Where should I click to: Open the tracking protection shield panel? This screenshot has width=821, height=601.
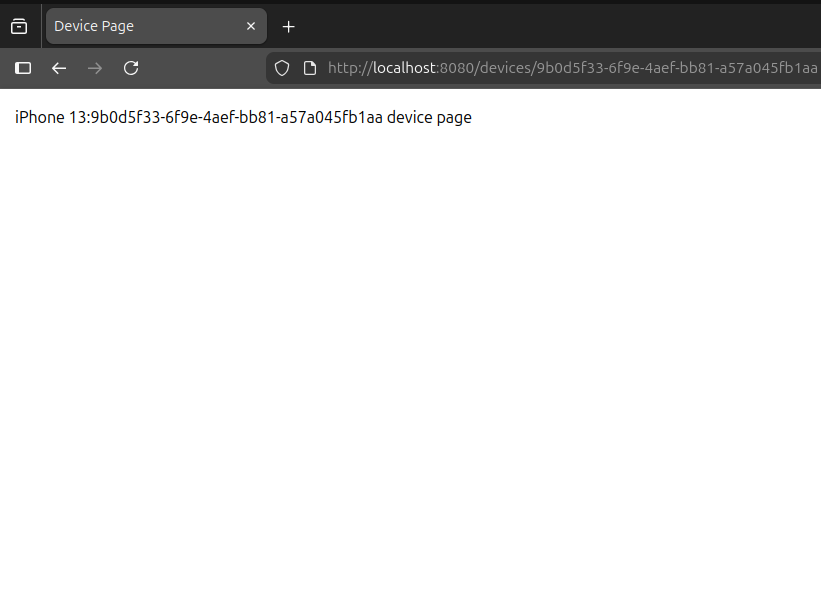[x=281, y=68]
